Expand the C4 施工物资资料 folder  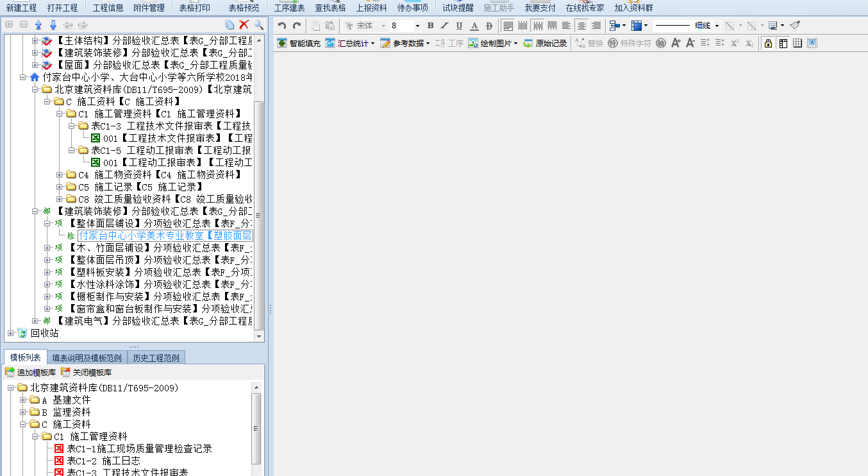coord(60,174)
